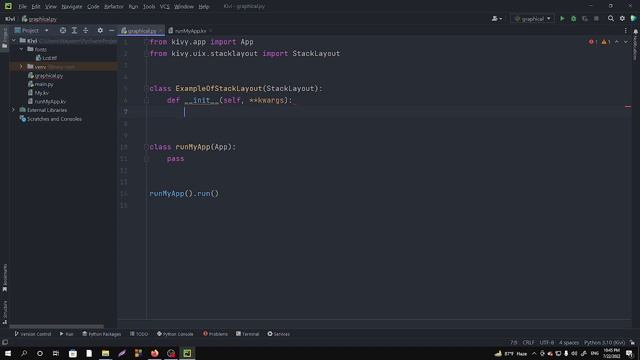
Task: Open Windows taskbar search
Action: (x=24, y=353)
